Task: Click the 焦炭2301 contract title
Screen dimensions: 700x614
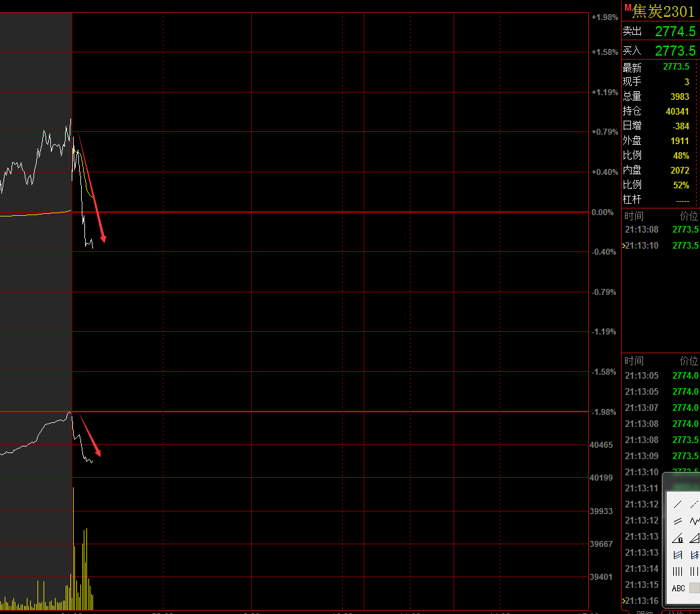Action: [663, 11]
